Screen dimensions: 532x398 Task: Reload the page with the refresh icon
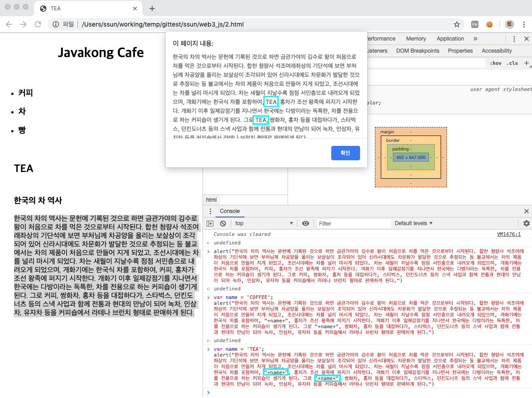coord(38,24)
